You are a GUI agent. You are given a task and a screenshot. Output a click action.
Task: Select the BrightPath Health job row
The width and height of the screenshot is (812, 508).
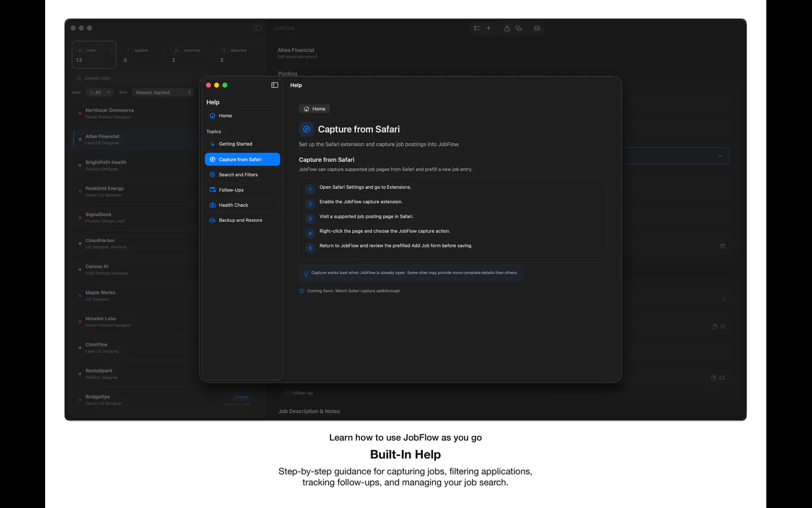135,165
